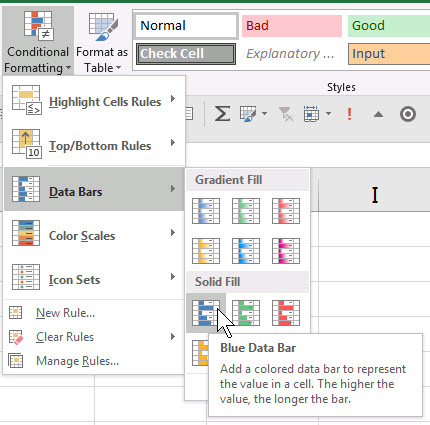Click the red exclamation mark icon
This screenshot has height=425, width=430.
[349, 114]
